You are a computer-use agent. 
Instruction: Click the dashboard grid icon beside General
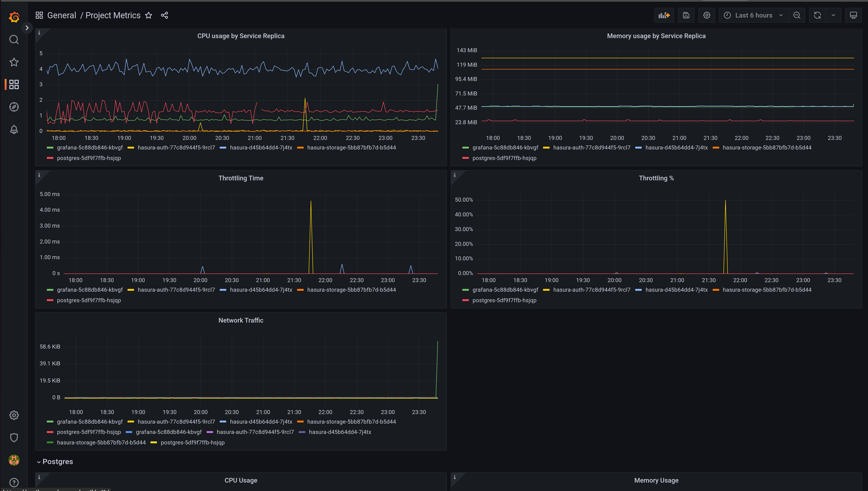pyautogui.click(x=39, y=15)
